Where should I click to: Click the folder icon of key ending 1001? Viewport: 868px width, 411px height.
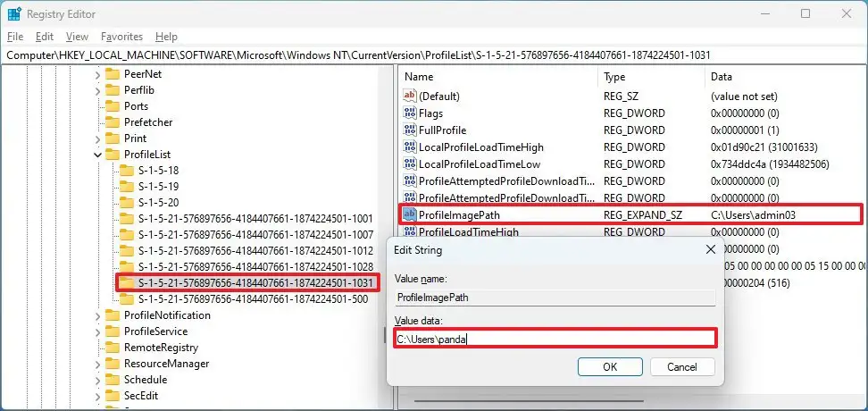(128, 219)
